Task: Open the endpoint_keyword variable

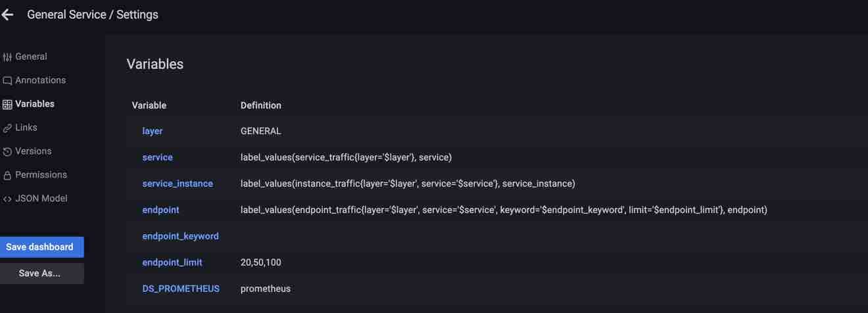Action: 180,236
